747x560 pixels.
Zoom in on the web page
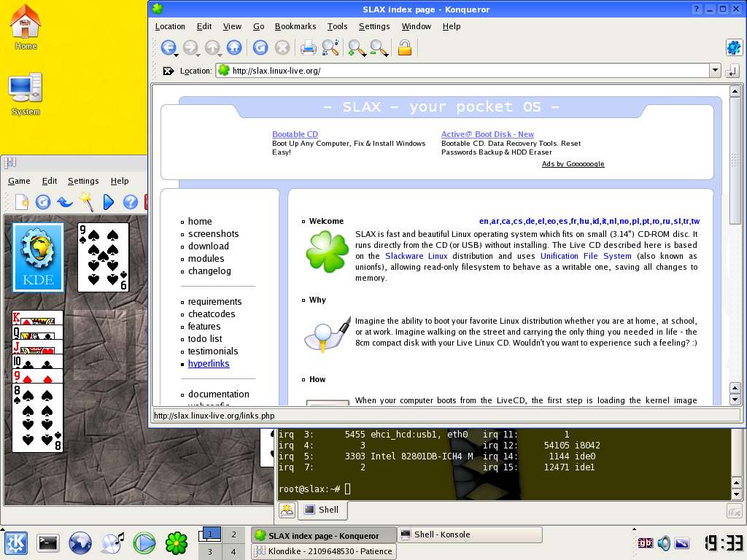[x=355, y=47]
